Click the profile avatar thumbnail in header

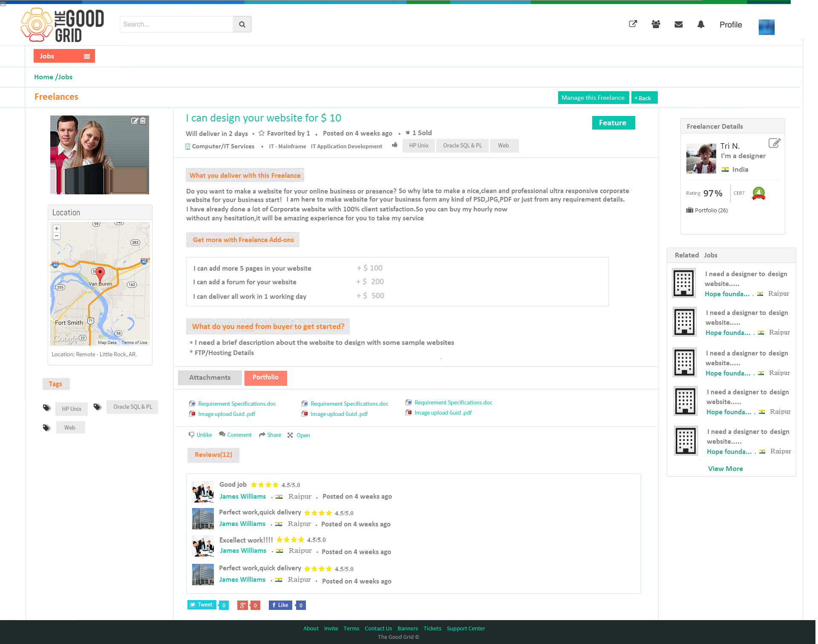[766, 27]
